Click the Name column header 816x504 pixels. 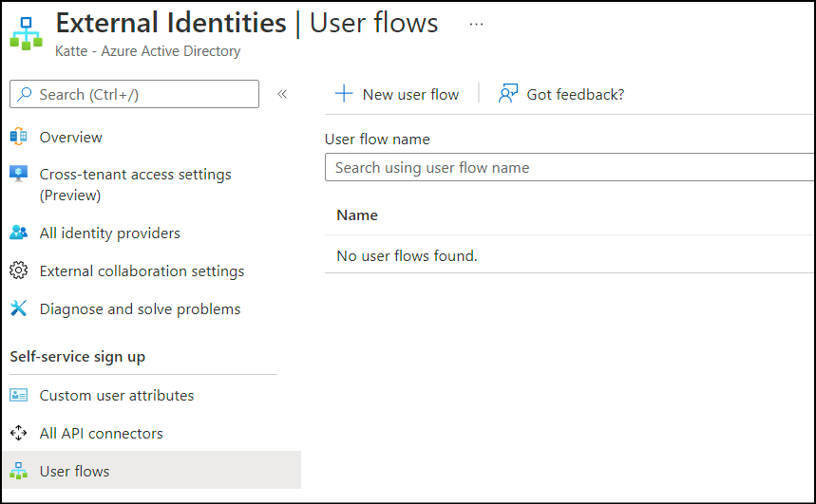pos(357,215)
